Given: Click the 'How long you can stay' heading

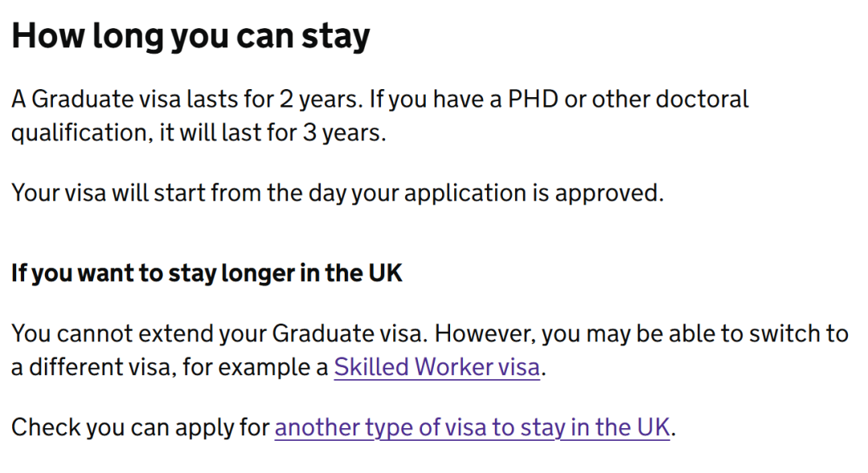Looking at the screenshot, I should coord(190,36).
